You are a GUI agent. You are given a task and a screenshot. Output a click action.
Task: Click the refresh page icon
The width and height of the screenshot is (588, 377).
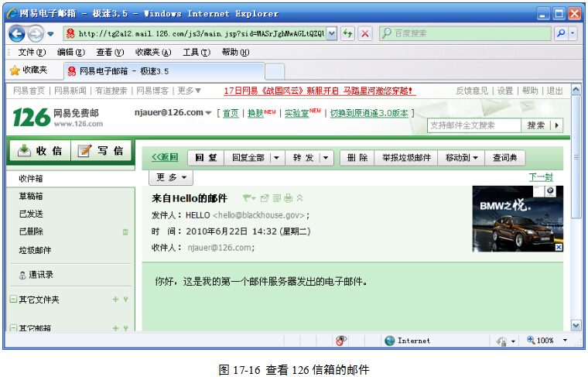348,34
